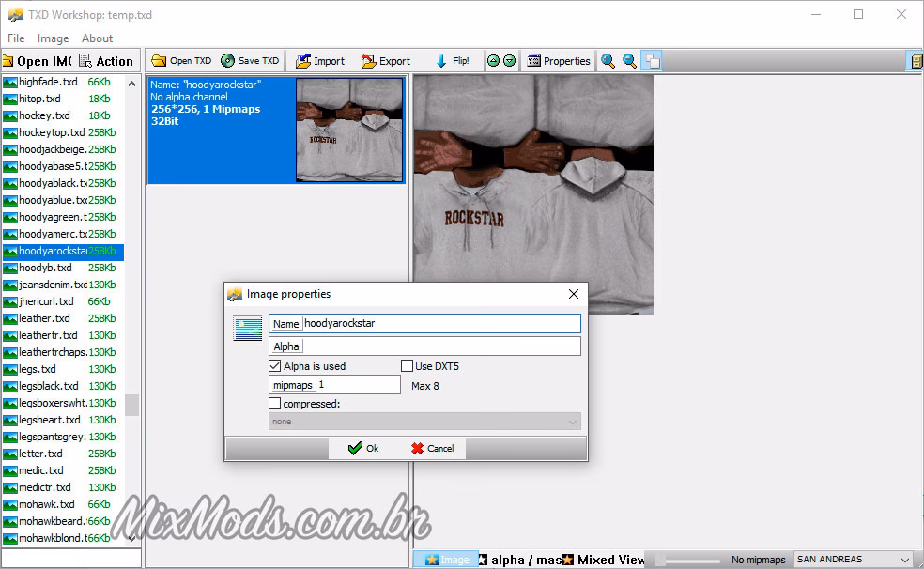The height and width of the screenshot is (569, 924).
Task: Click the image icon beside legsboxerswht.txd
Action: click(x=10, y=404)
